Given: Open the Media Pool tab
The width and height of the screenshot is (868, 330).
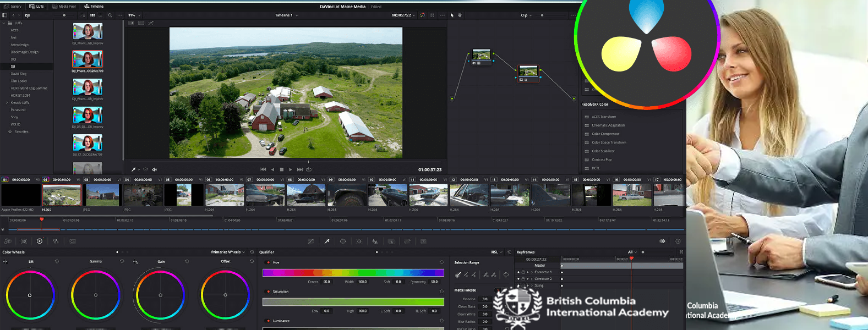Looking at the screenshot, I should click(64, 7).
